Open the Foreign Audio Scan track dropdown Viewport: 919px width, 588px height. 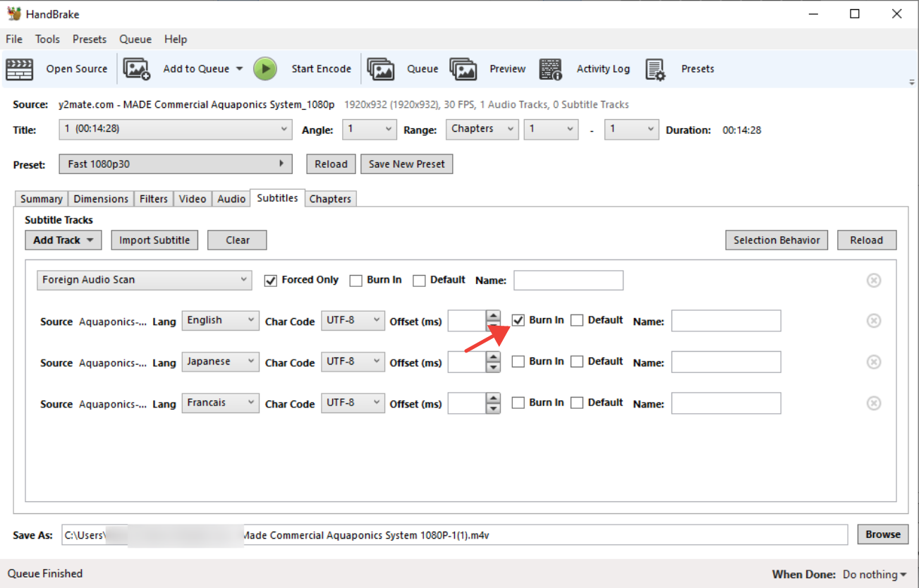coord(144,280)
